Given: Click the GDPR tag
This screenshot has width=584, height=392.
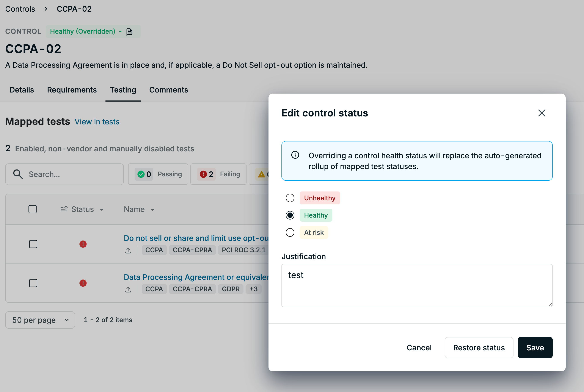Looking at the screenshot, I should pos(231,289).
